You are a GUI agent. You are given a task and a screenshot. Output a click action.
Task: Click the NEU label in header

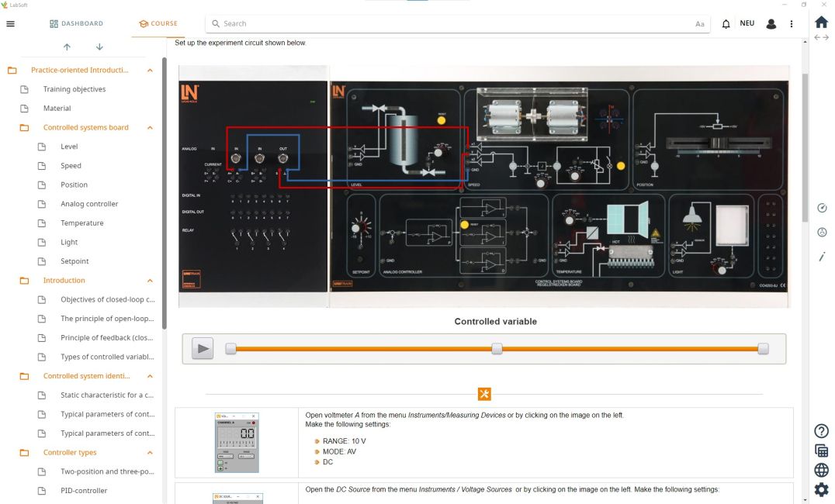pos(747,23)
